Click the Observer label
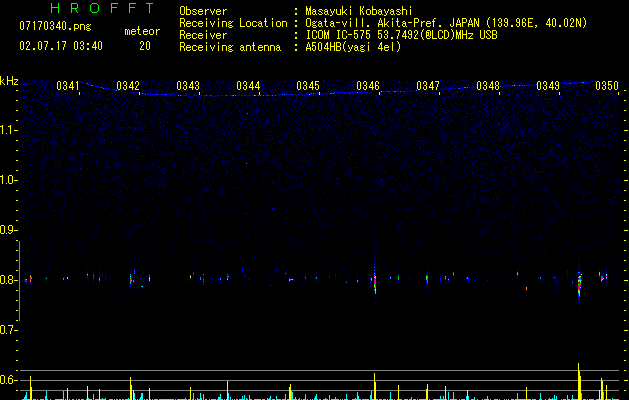The width and height of the screenshot is (629, 400). point(203,11)
